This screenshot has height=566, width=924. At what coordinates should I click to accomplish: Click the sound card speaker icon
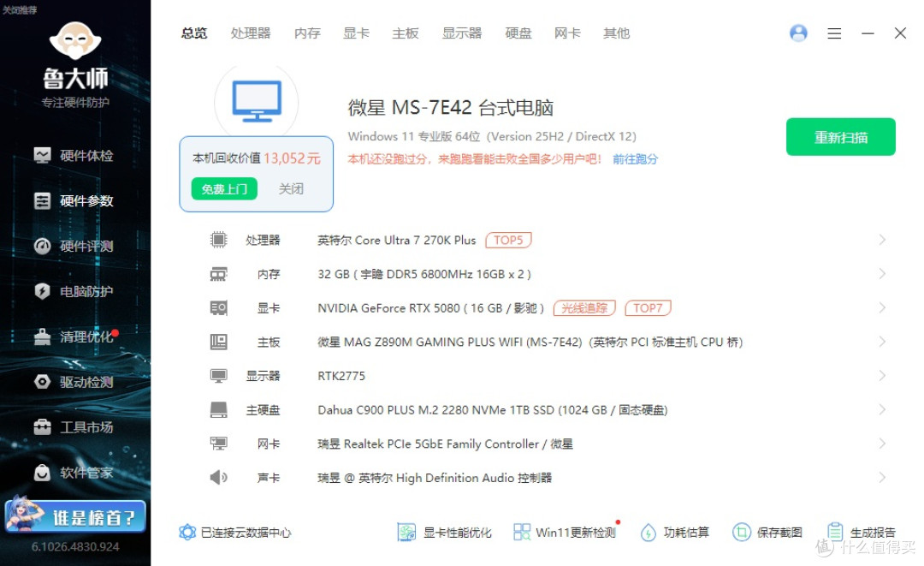click(219, 477)
